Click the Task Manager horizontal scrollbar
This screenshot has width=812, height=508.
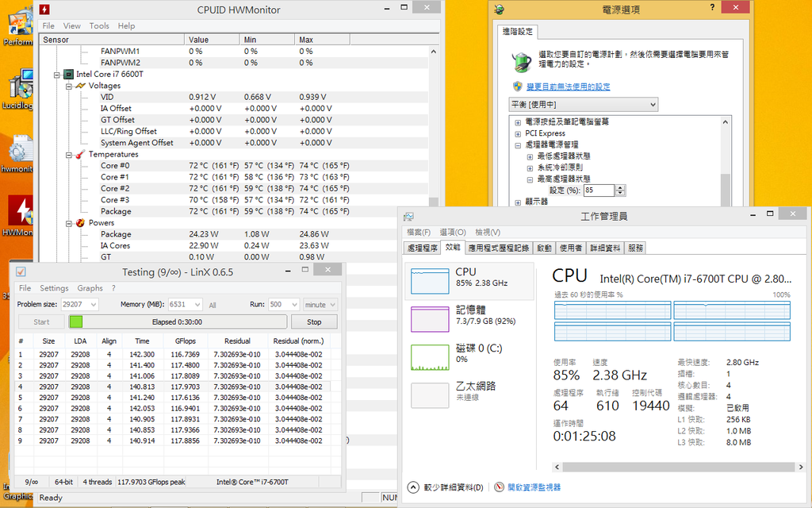[678, 467]
